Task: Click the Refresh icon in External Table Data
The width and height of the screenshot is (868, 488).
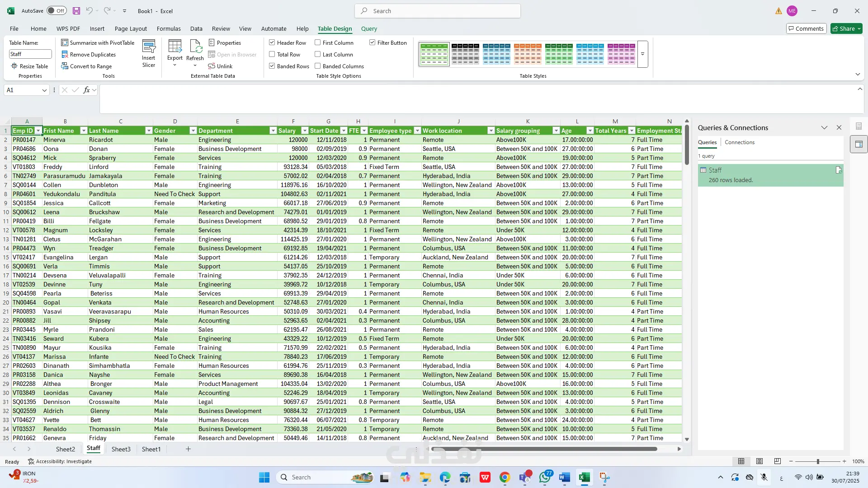Action: 195,50
